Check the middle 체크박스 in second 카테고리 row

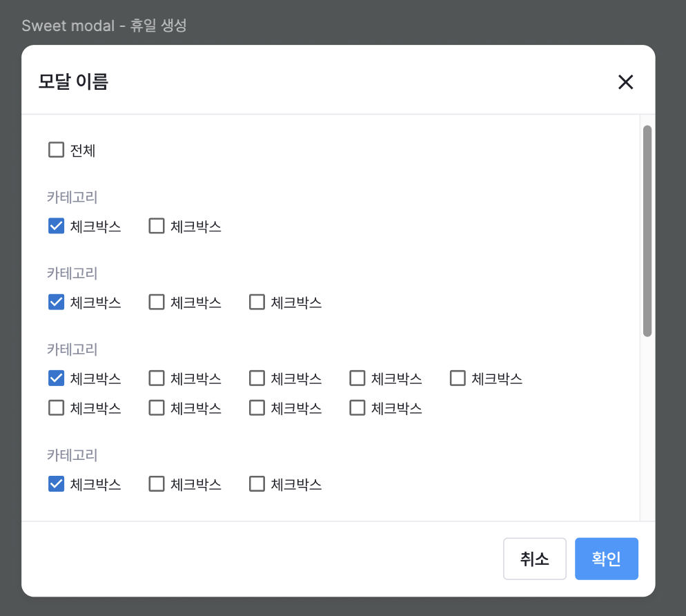click(156, 302)
